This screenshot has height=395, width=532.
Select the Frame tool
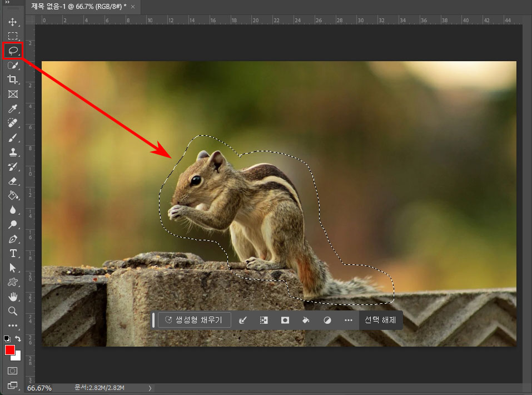point(13,94)
